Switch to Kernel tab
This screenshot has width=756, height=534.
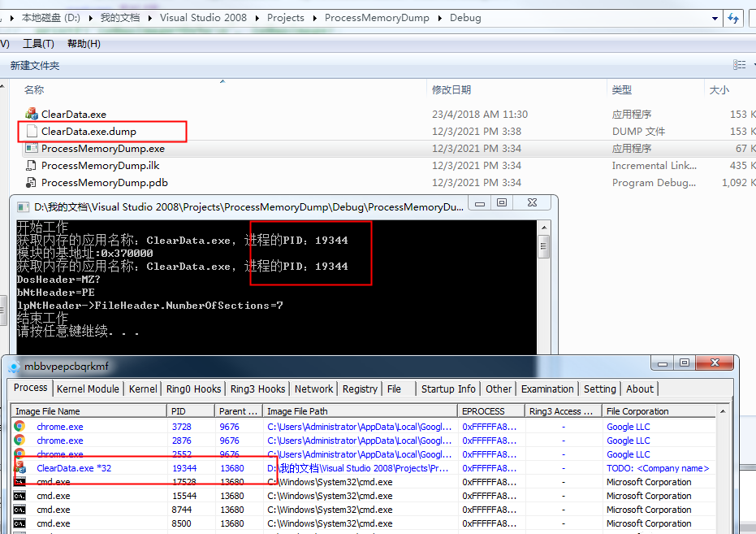tap(143, 389)
